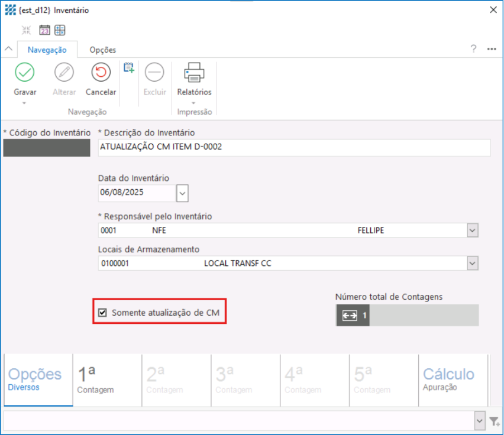This screenshot has width=504, height=435.
Task: Open the Data do Inventário date picker
Action: (x=182, y=193)
